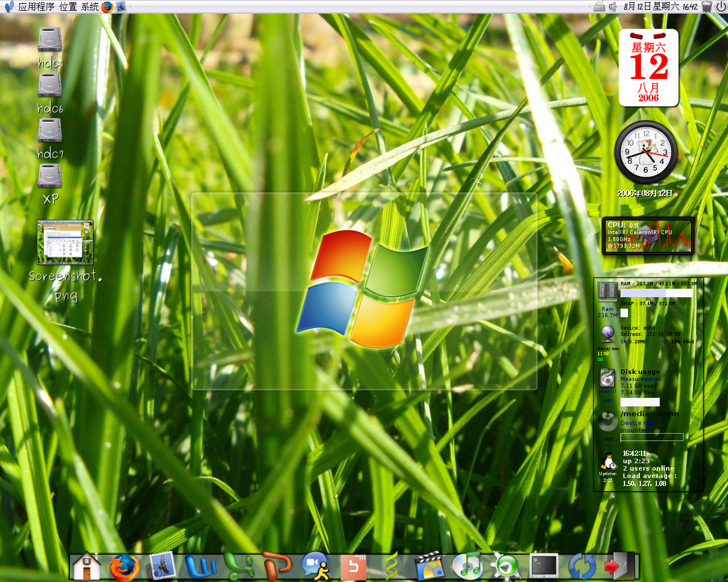Launch Firefox from the bottom dock
Image resolution: width=728 pixels, height=582 pixels.
tap(124, 567)
